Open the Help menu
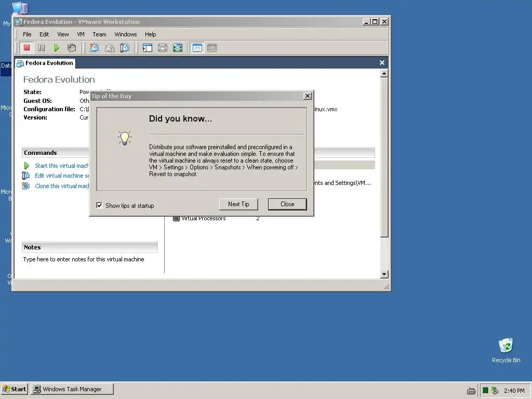 click(x=150, y=34)
